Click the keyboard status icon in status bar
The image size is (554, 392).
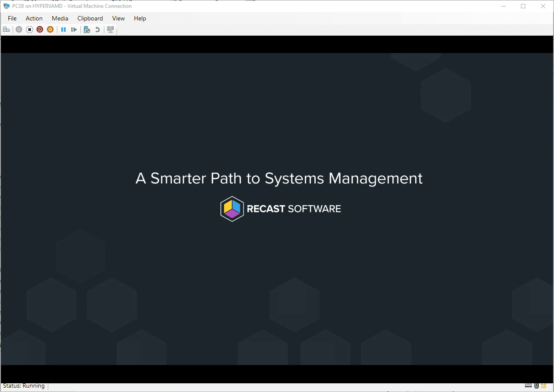(x=528, y=385)
